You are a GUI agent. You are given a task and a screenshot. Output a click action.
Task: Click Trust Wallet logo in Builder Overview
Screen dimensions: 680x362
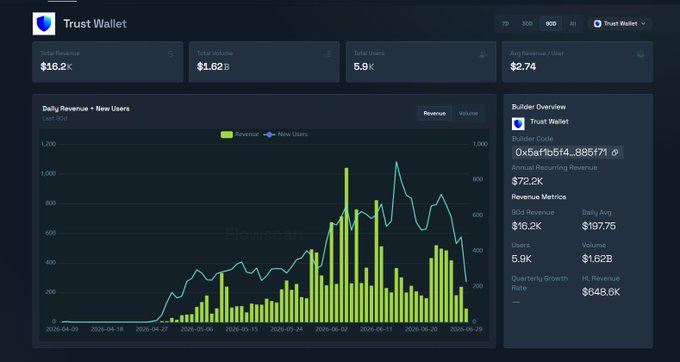(x=518, y=124)
